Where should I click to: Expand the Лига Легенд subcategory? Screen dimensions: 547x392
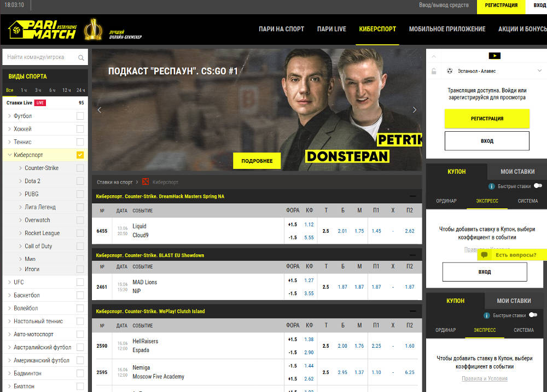(20, 207)
